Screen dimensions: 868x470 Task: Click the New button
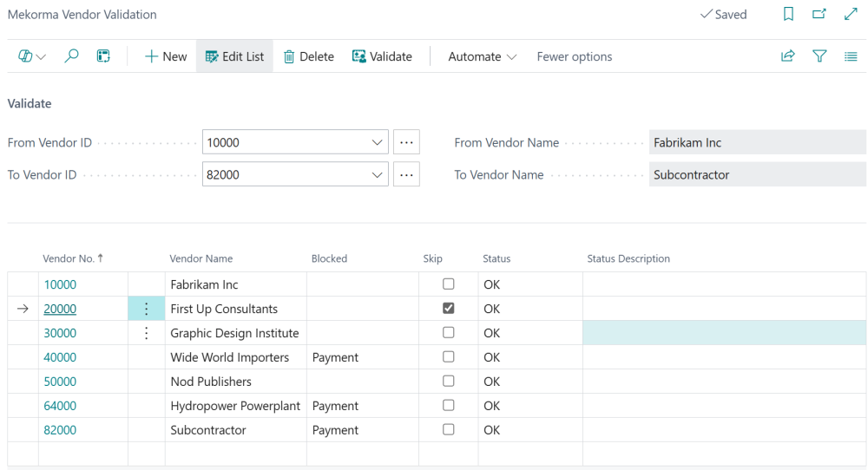(166, 56)
